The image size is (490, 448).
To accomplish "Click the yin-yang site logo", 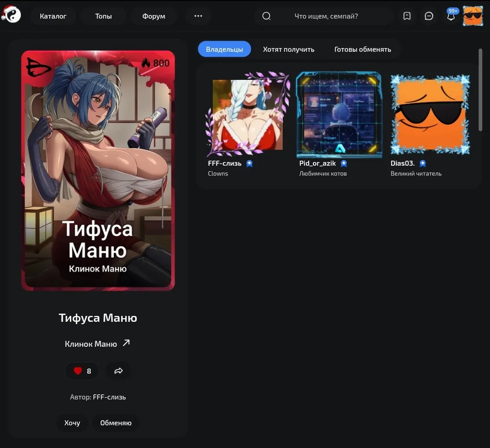I will [x=11, y=14].
